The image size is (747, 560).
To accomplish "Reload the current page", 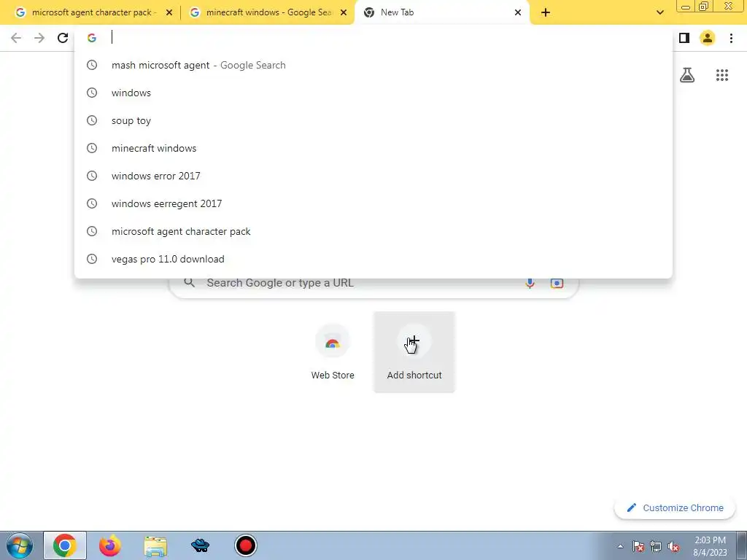I will 63,38.
